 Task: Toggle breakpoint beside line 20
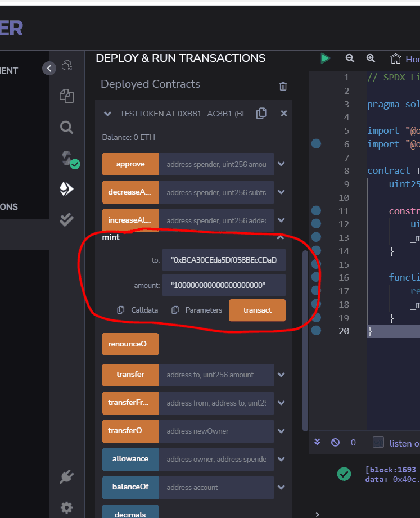tap(317, 330)
